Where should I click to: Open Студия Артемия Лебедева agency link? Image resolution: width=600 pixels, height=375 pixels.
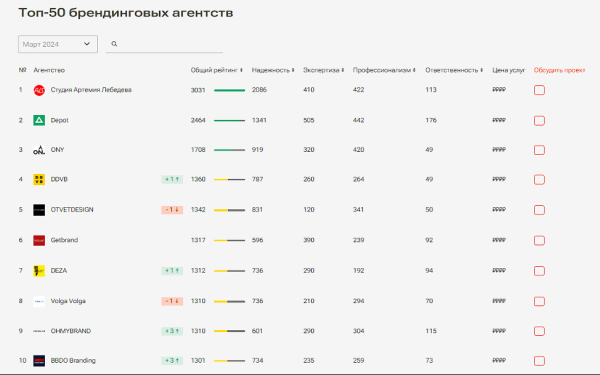(91, 90)
